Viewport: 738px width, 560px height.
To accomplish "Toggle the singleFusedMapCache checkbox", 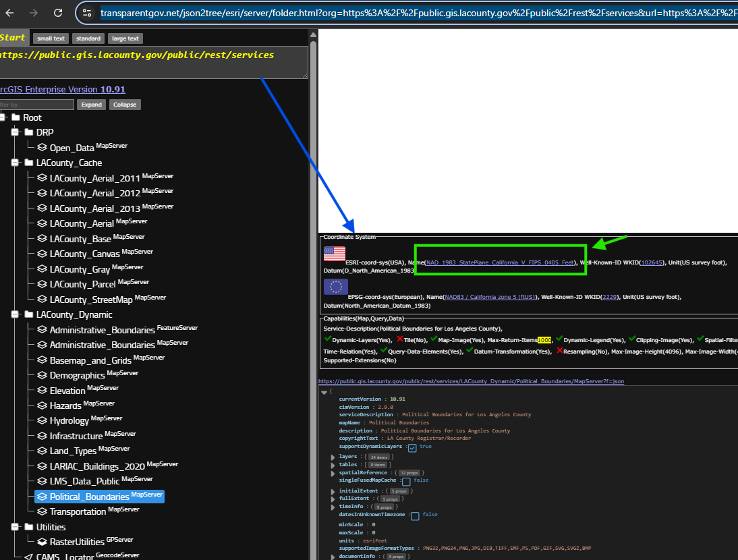I will (406, 482).
